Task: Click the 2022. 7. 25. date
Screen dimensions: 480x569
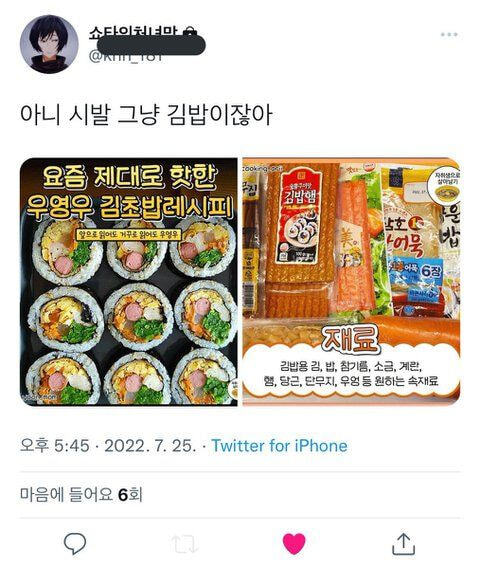Action: [x=151, y=446]
